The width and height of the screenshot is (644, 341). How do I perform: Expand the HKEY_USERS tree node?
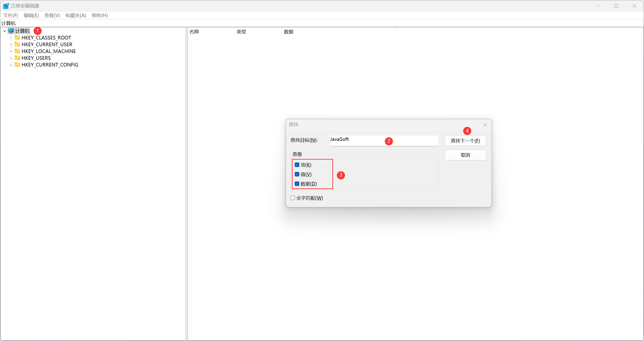11,58
